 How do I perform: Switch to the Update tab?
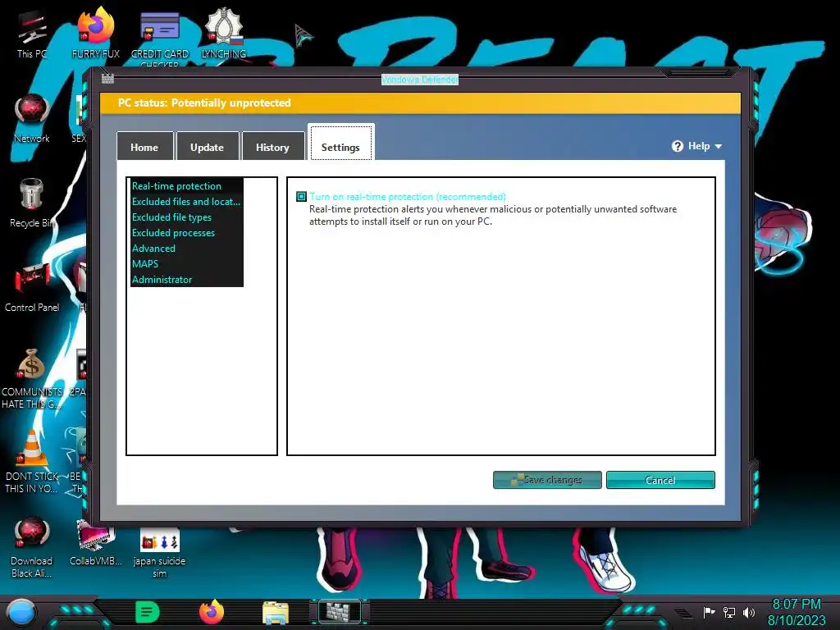[208, 146]
